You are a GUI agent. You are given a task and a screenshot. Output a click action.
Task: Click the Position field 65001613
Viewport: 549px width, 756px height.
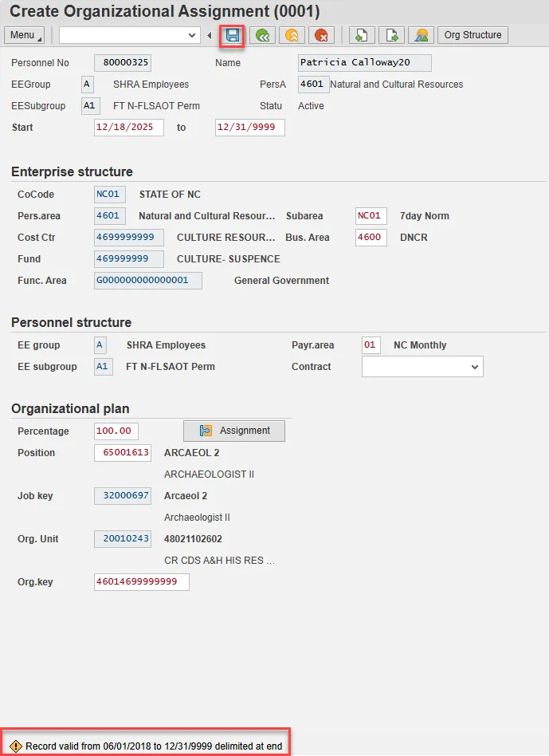(x=122, y=453)
